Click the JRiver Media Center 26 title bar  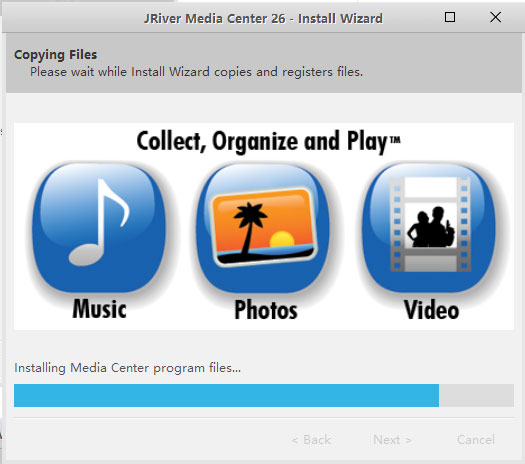pos(263,18)
